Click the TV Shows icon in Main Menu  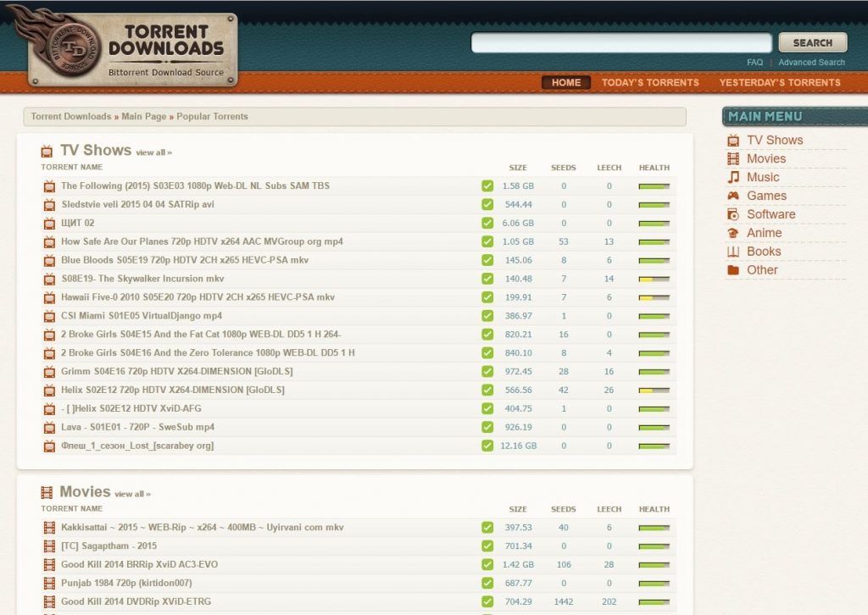[x=733, y=141]
